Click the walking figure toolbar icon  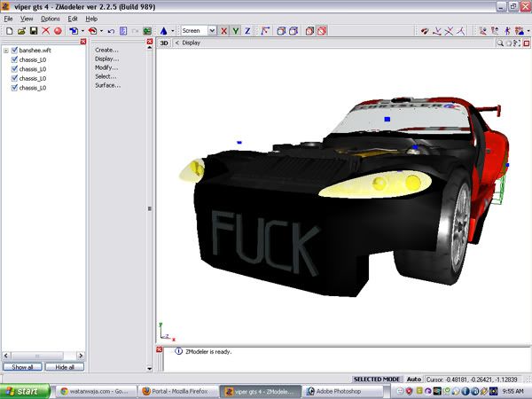click(507, 31)
